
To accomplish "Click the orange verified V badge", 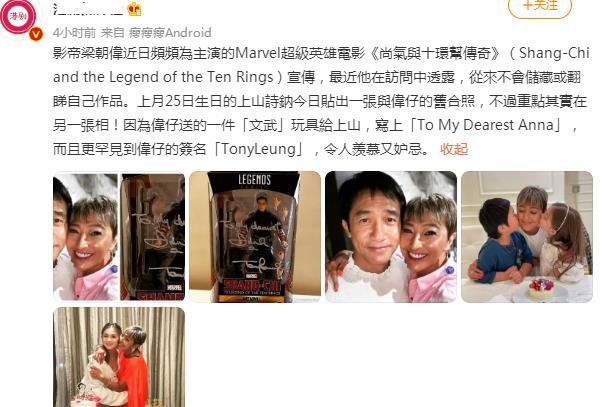I will point(36,34).
